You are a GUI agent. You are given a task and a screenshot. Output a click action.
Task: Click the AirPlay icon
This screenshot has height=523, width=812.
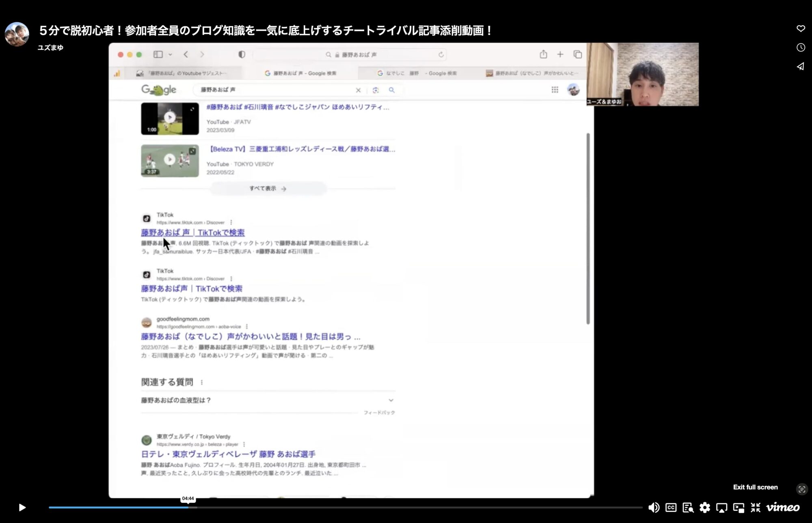click(x=721, y=508)
